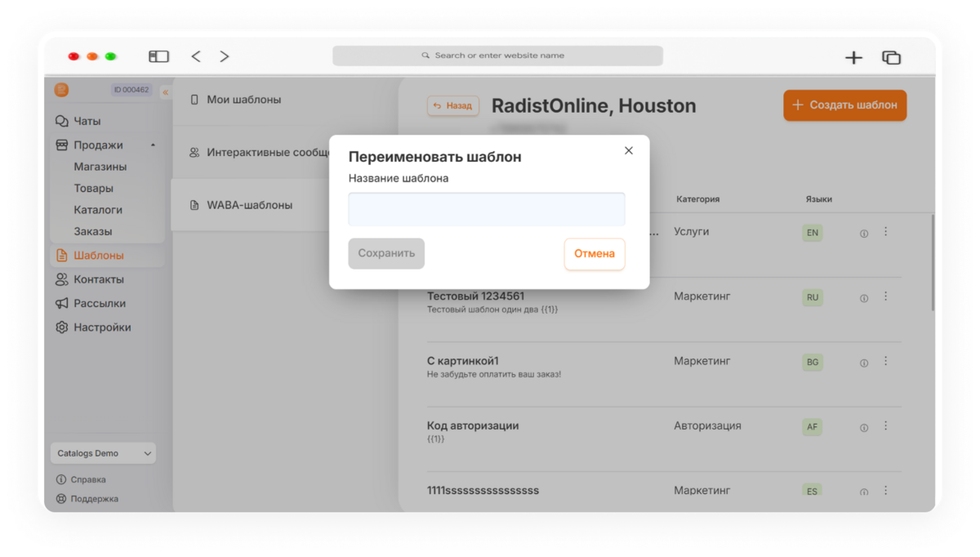Open the three-dot menu for Услуги row

click(885, 232)
